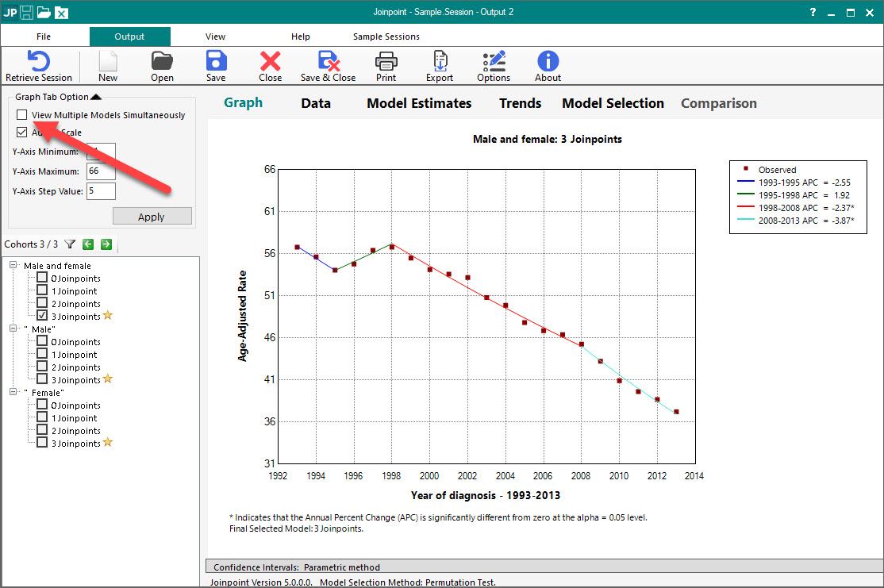Click the star beside Male 3 Joinpoints
The width and height of the screenshot is (884, 588).
(108, 379)
